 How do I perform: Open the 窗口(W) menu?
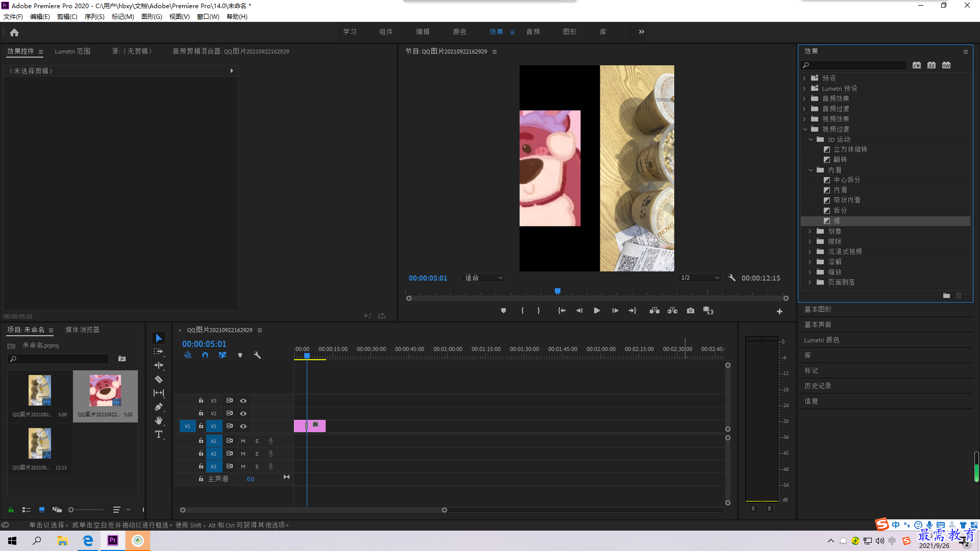(208, 17)
